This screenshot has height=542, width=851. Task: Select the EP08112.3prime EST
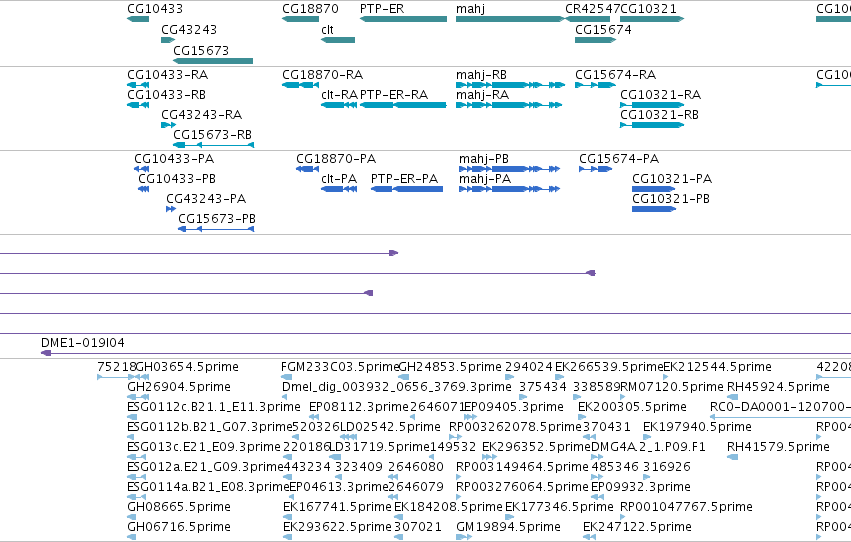(x=312, y=417)
